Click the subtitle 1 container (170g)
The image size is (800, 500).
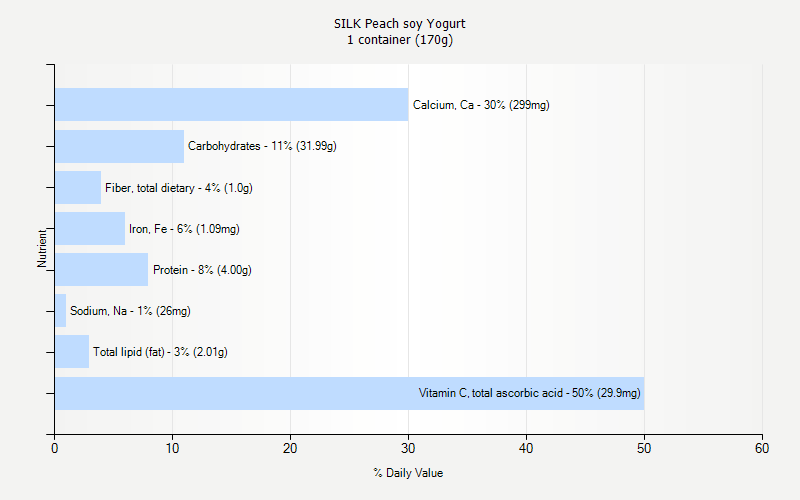tap(399, 40)
